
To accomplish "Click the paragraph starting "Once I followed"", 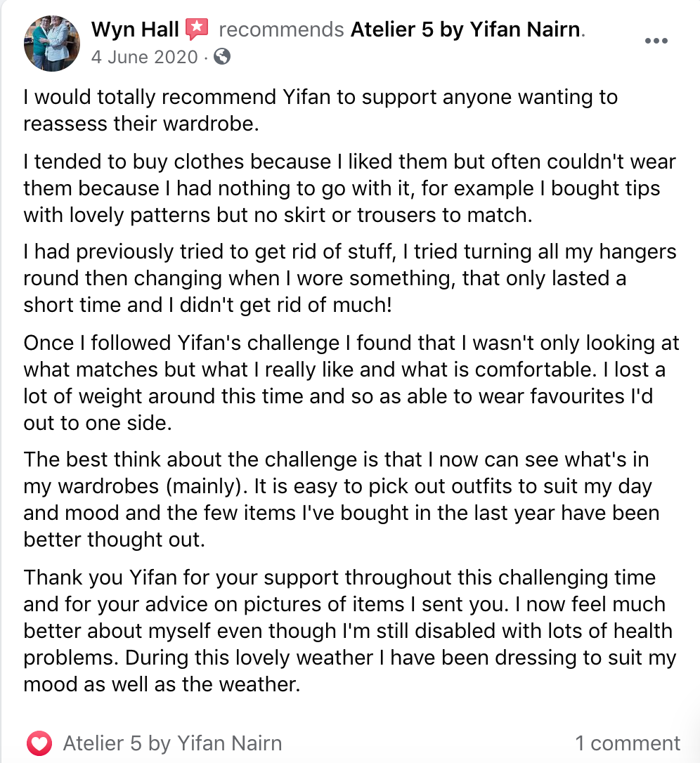I will tap(351, 382).
